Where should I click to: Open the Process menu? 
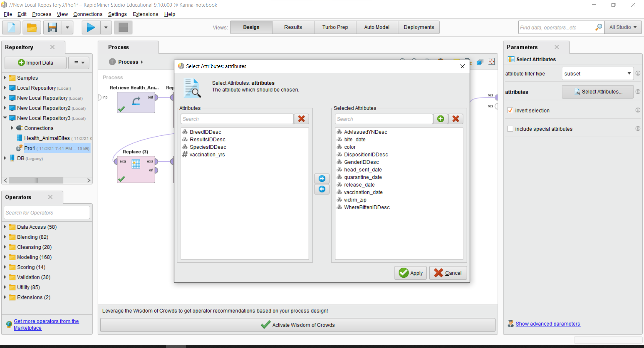(42, 14)
